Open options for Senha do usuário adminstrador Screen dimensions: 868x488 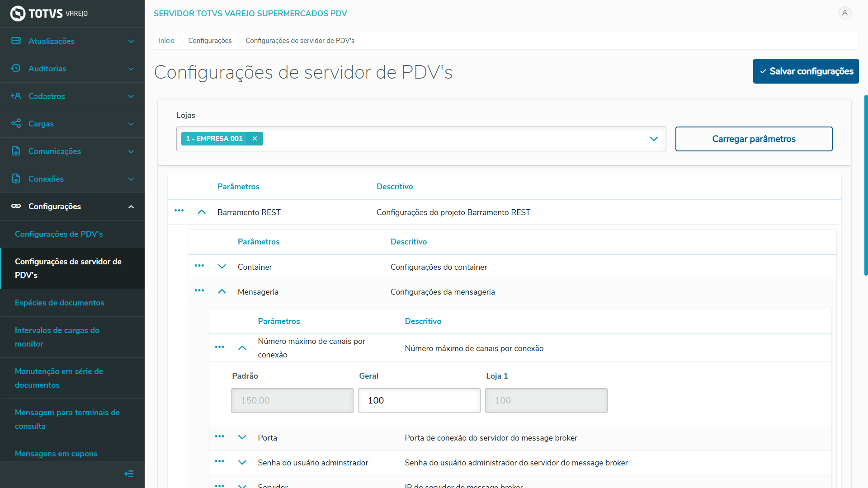click(x=220, y=461)
